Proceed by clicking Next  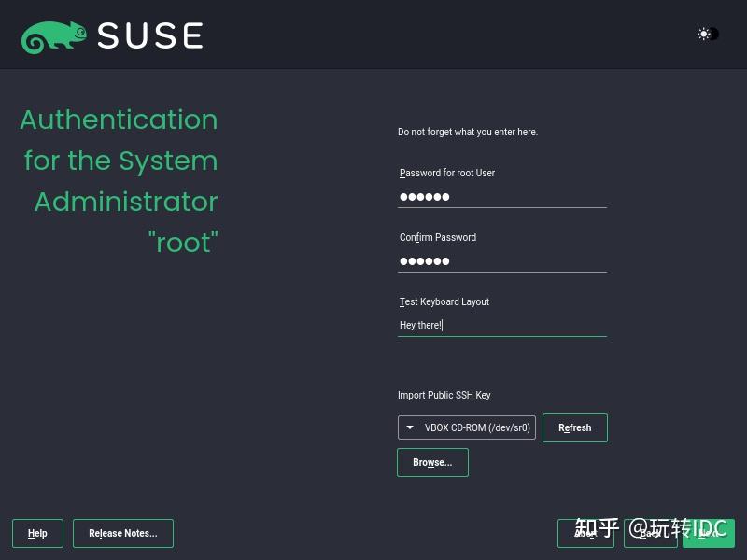click(x=710, y=534)
